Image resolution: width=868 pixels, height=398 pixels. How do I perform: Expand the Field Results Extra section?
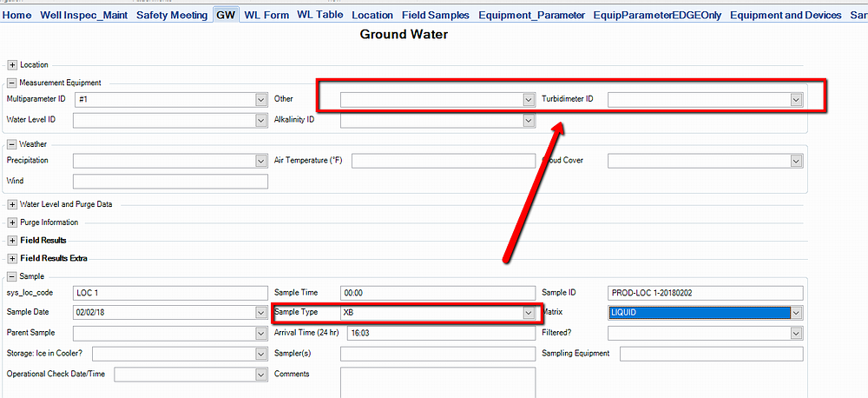(x=12, y=258)
